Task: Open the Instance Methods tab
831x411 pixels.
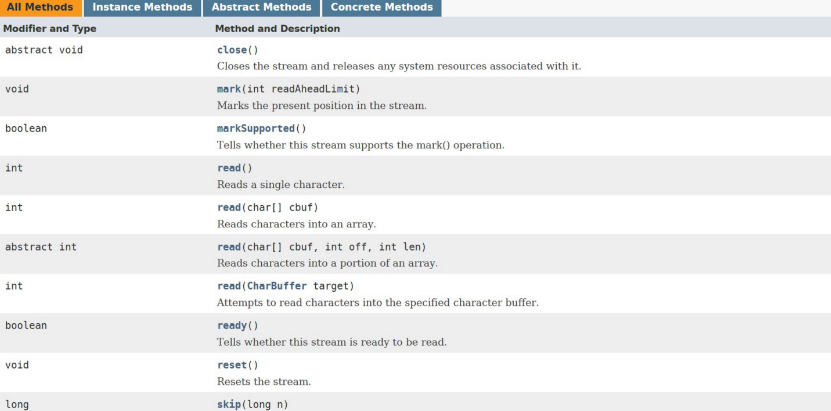Action: point(142,7)
